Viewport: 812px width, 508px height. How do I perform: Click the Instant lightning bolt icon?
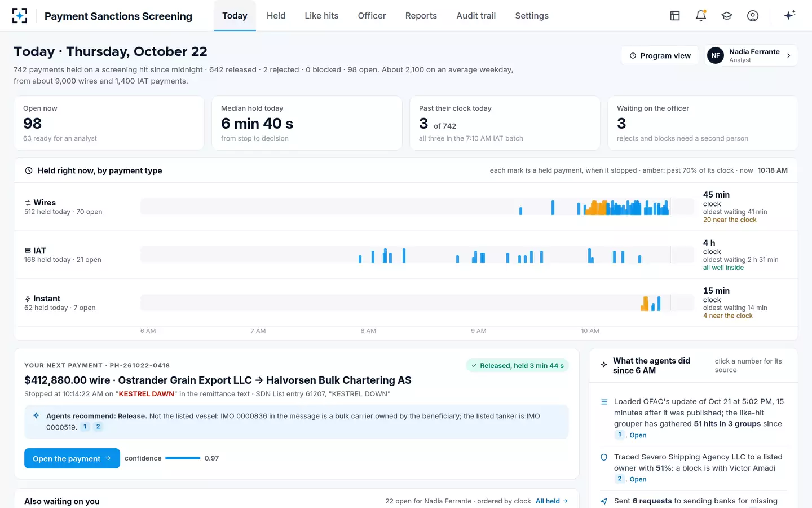coord(28,299)
